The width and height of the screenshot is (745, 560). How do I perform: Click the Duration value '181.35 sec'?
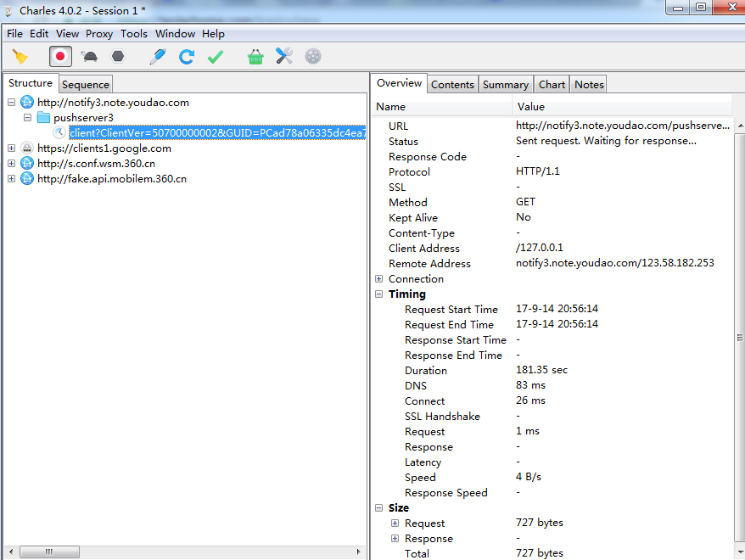tap(541, 370)
